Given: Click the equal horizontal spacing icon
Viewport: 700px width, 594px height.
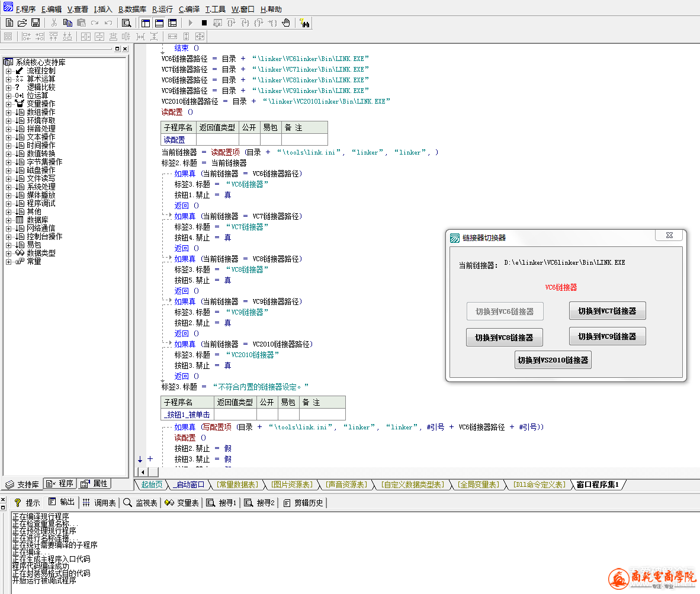Looking at the screenshot, I should pos(140,37).
